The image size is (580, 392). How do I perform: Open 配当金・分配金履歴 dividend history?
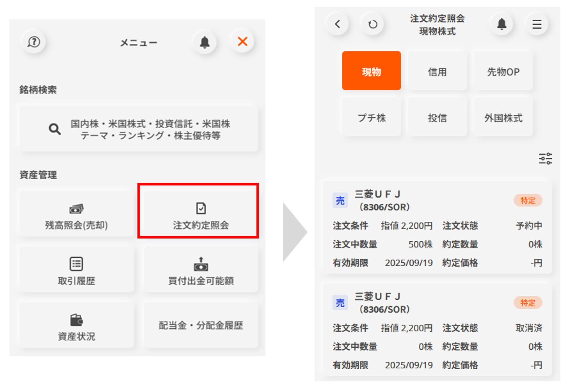201,326
